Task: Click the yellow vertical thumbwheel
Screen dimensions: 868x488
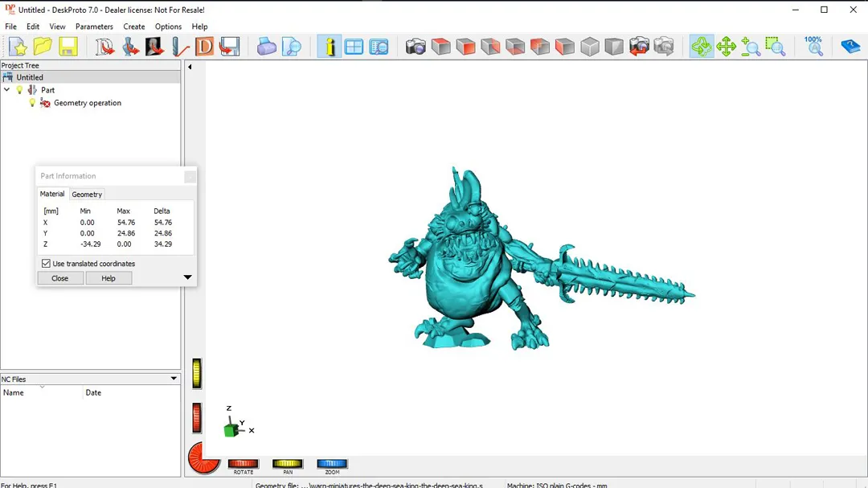Action: pyautogui.click(x=197, y=373)
